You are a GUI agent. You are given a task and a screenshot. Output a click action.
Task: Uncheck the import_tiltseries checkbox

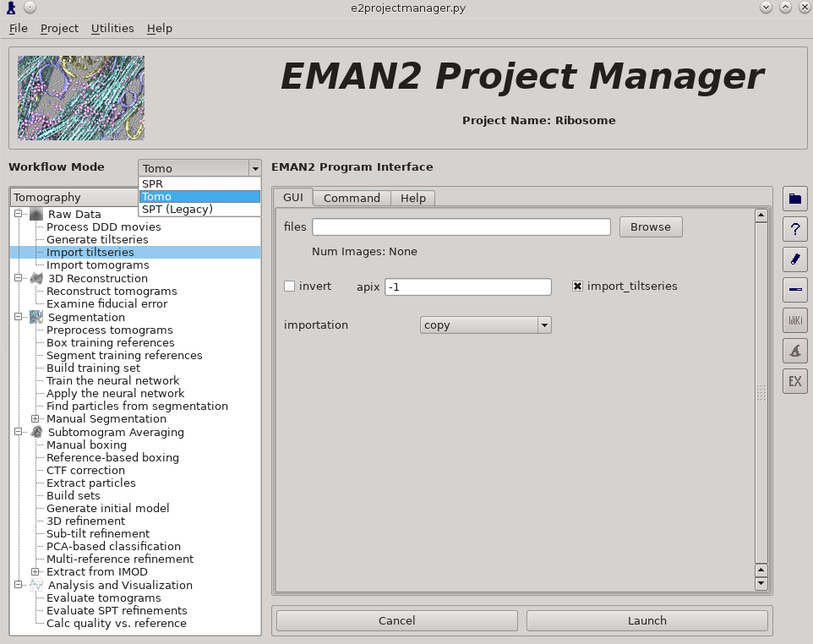point(577,286)
